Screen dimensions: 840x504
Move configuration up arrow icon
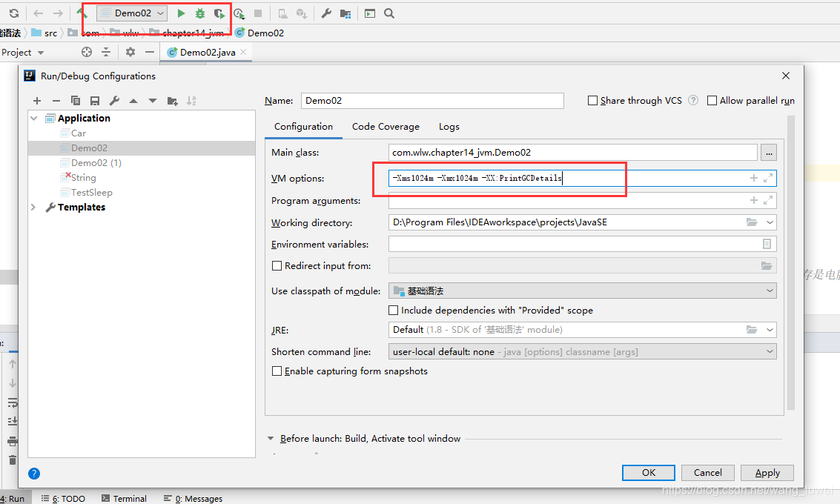pos(133,101)
